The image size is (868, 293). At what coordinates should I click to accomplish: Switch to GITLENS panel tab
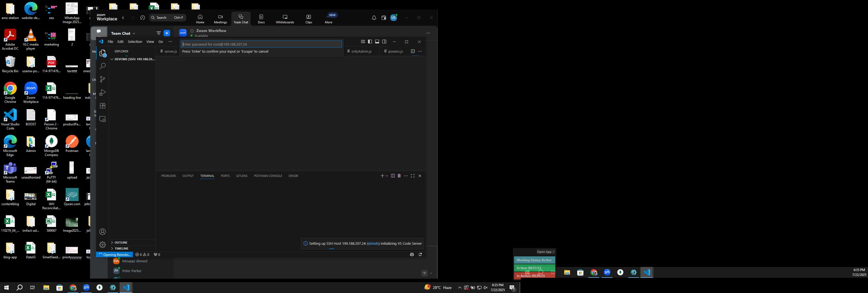click(x=242, y=176)
